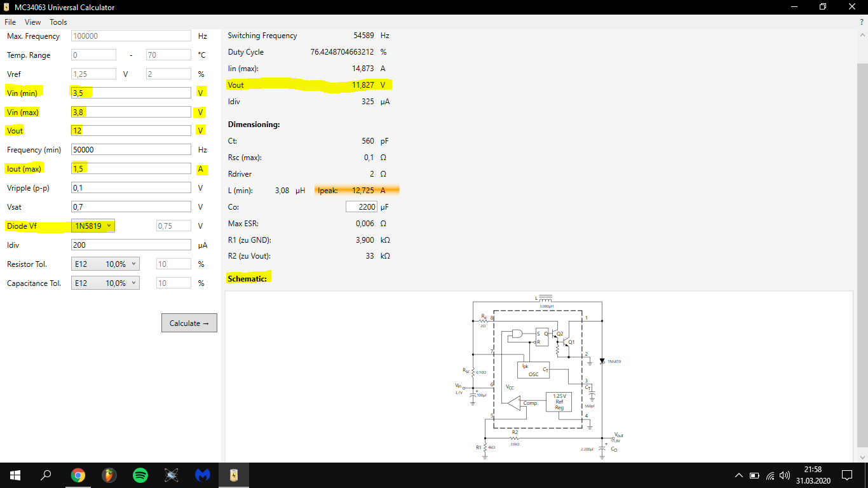Click the Idiv 200 input field
The image size is (868, 488).
[x=131, y=245]
